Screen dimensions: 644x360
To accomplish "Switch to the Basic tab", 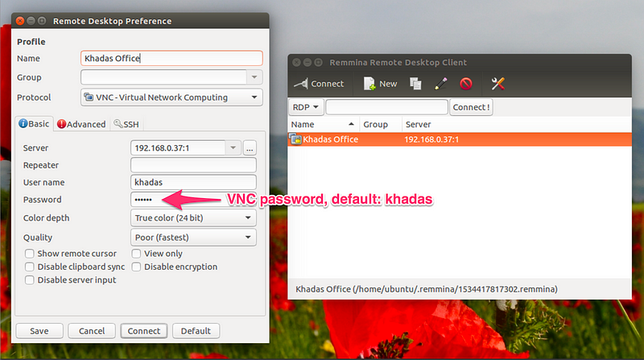I will point(34,124).
